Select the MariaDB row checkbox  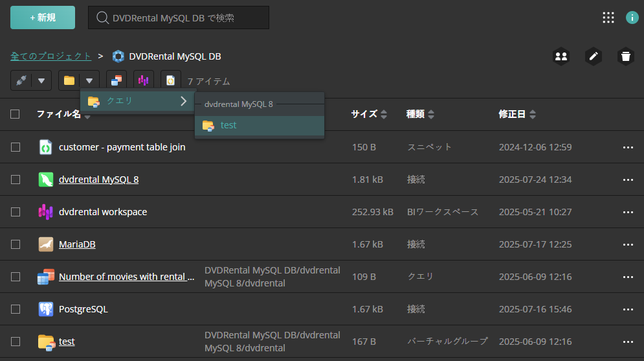(16, 244)
